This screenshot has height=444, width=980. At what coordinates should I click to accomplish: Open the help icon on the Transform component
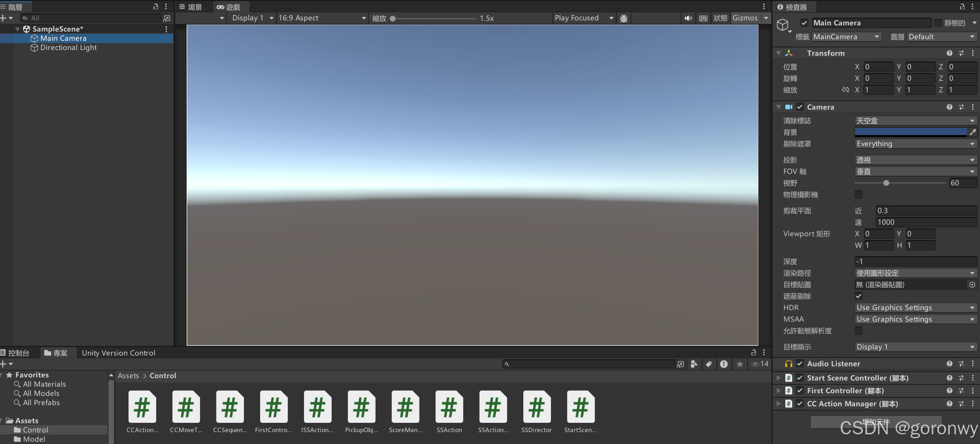coord(950,53)
